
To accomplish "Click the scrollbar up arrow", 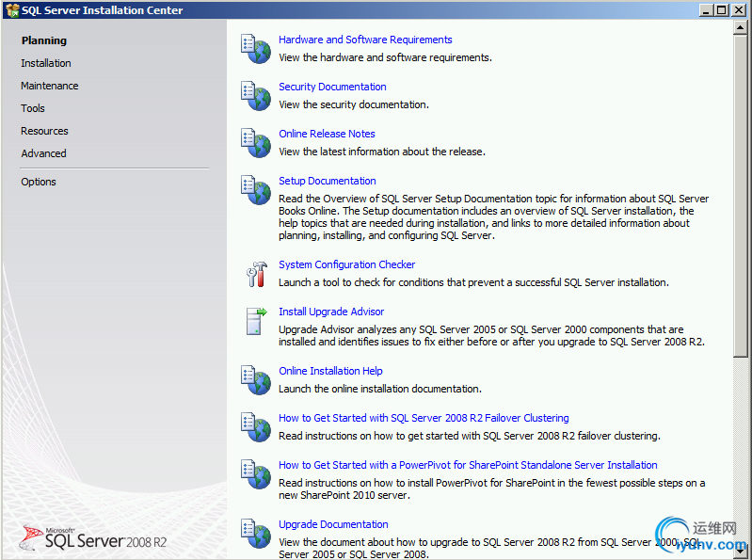I will click(740, 28).
